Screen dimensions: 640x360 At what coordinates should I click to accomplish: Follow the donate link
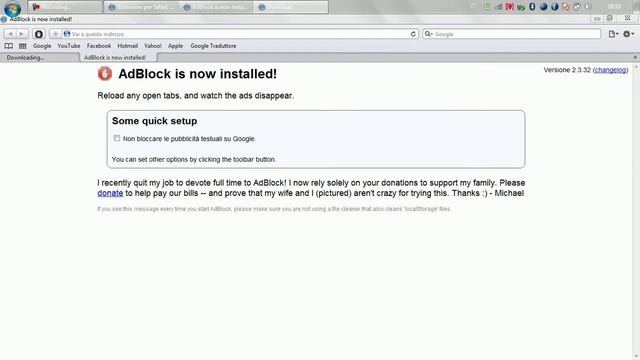click(110, 193)
